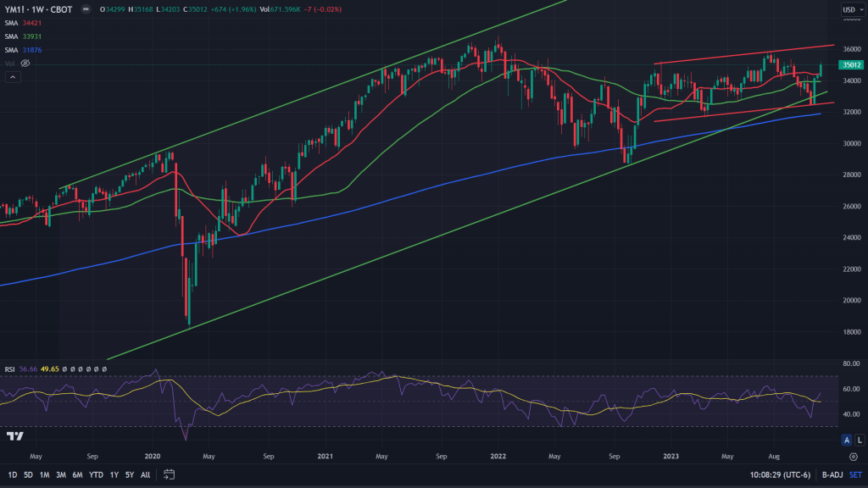Select the 1D time range

click(13, 474)
